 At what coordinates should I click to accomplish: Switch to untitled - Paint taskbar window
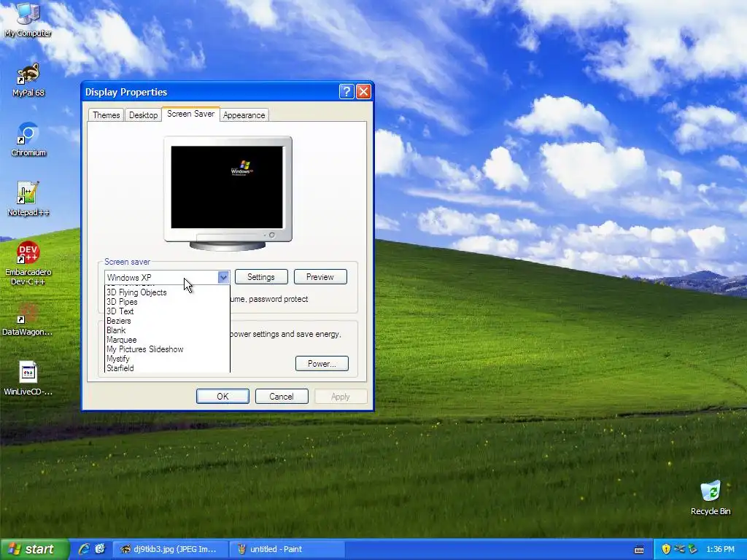click(x=287, y=549)
